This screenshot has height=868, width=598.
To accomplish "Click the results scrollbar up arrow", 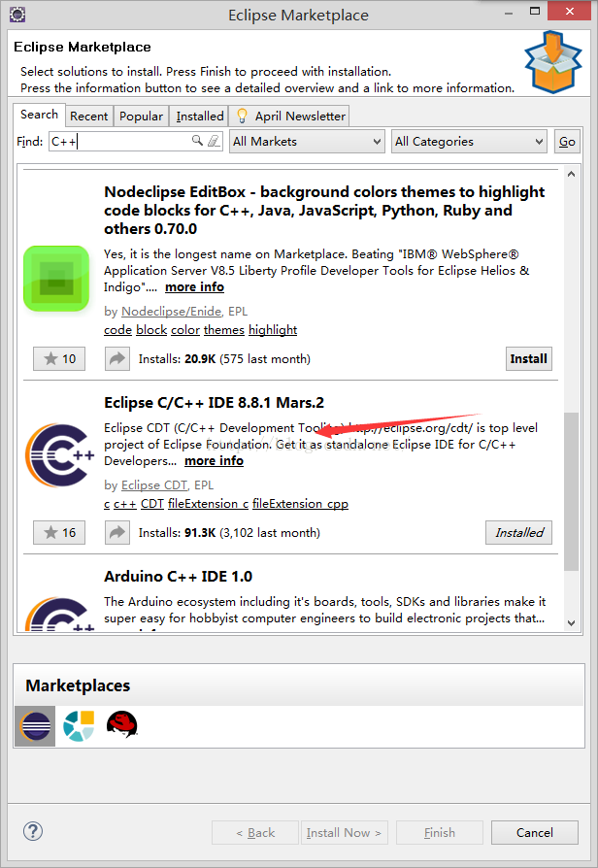I will 572,174.
